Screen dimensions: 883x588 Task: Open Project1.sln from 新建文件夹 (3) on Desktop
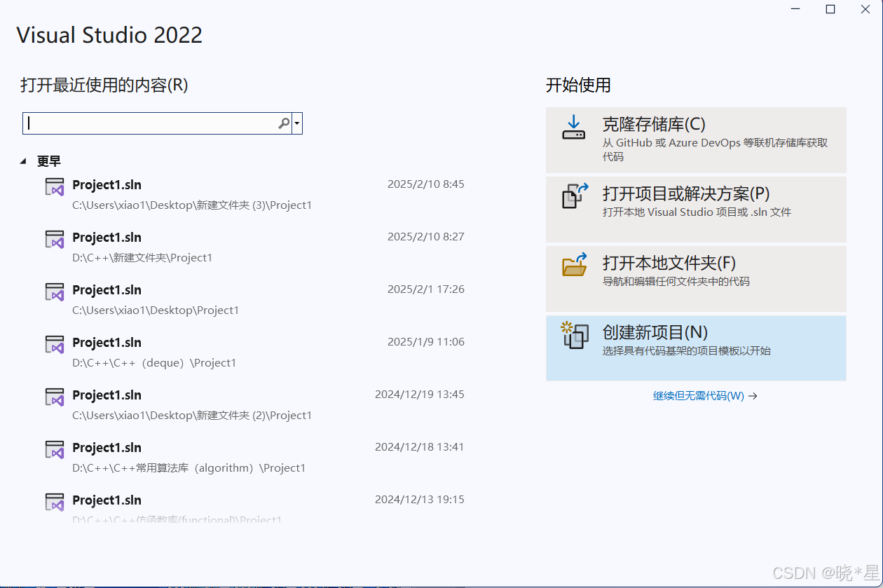point(255,195)
